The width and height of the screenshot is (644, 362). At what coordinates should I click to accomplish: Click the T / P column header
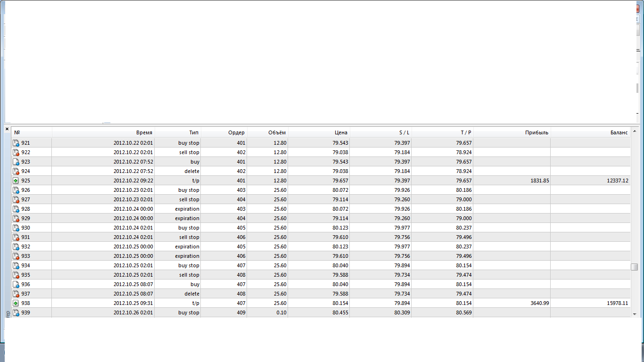[442, 133]
